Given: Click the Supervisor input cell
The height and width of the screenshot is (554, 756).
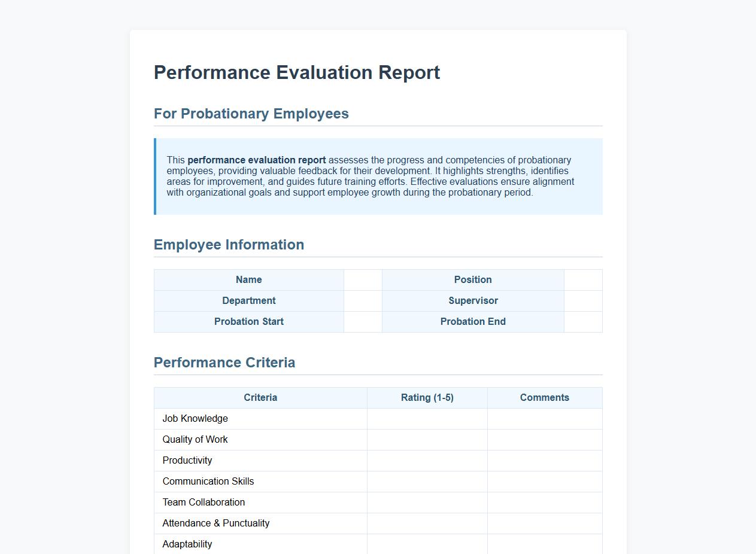Looking at the screenshot, I should click(583, 300).
